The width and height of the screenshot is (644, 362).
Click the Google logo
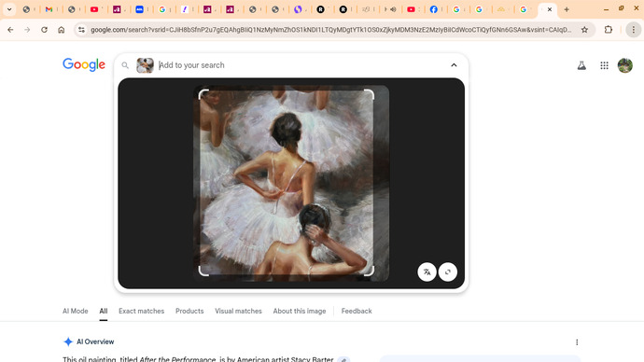84,65
